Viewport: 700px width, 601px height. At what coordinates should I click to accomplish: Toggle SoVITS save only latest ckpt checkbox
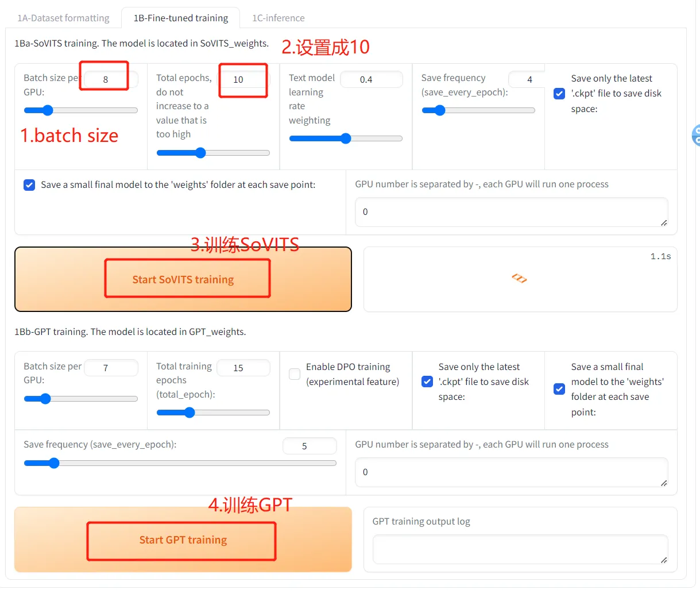[559, 94]
